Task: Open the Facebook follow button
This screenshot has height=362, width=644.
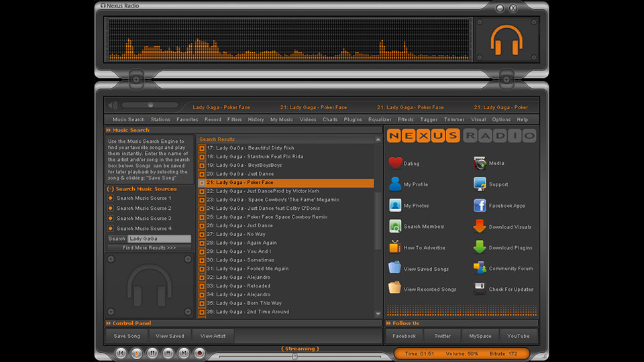Action: coord(404,336)
